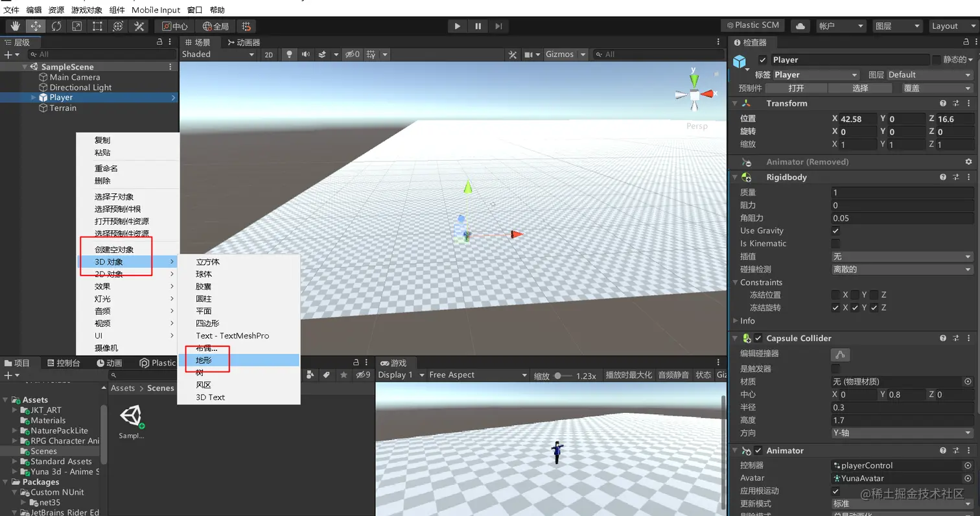Toggle Apply Root Motion checkbox
980x516 pixels.
coord(835,491)
